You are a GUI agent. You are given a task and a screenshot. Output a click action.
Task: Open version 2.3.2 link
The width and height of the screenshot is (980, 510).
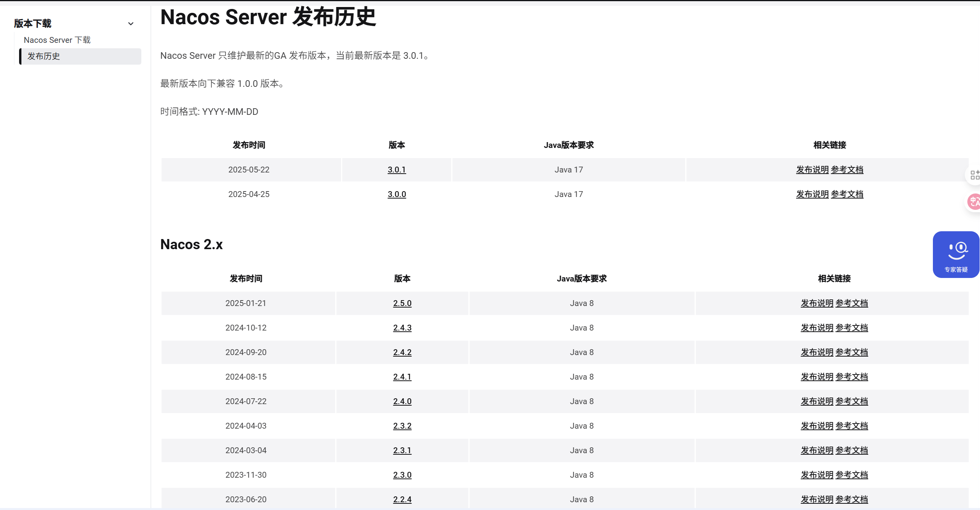(x=402, y=426)
